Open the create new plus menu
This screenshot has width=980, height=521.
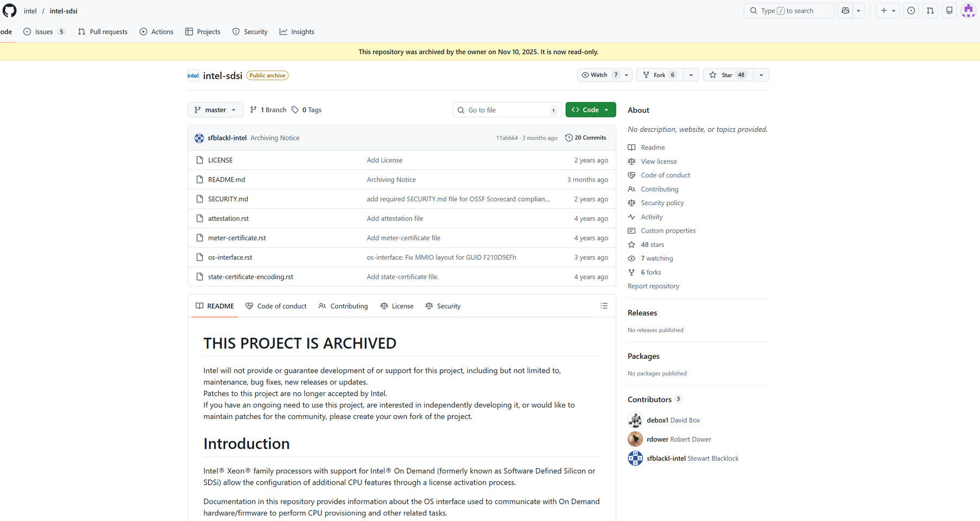coord(888,10)
